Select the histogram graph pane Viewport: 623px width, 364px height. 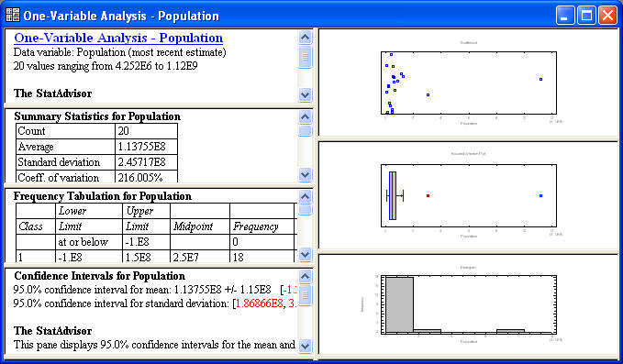[469, 304]
